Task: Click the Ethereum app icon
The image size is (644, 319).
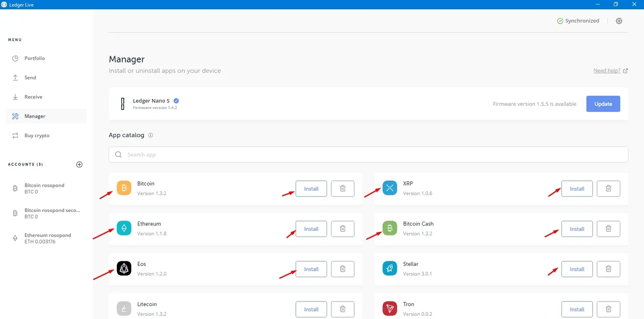Action: [124, 229]
